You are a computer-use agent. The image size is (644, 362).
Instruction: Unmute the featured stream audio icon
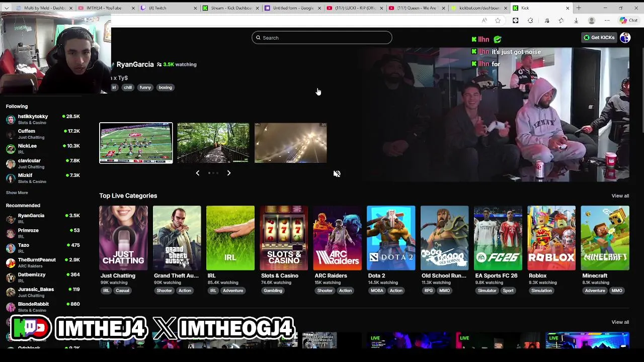pos(337,173)
